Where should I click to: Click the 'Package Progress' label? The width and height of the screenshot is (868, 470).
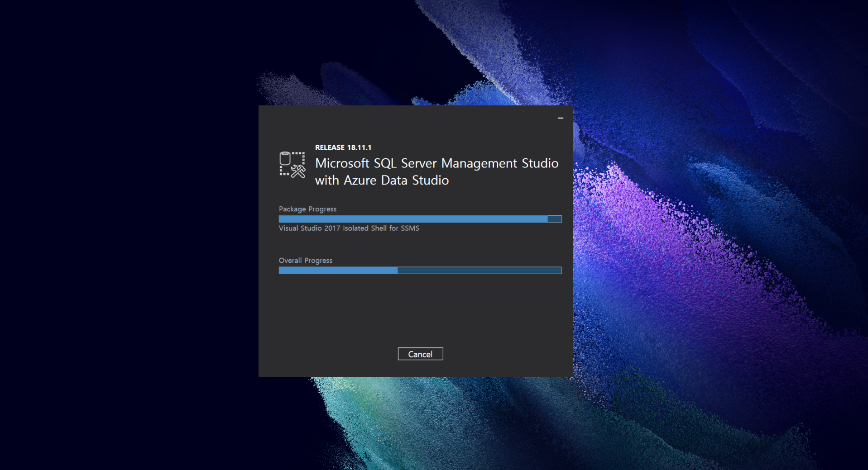pos(307,209)
